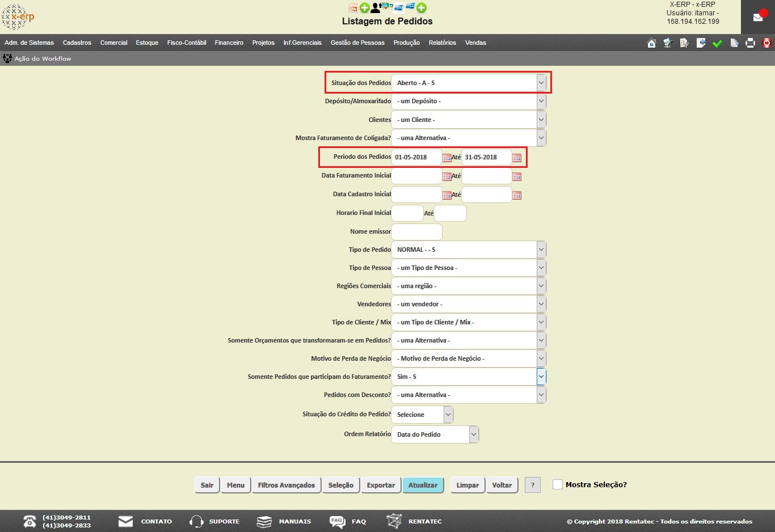Click the telephone icon in footer
Viewport: 775px width, 532px height.
point(30,521)
